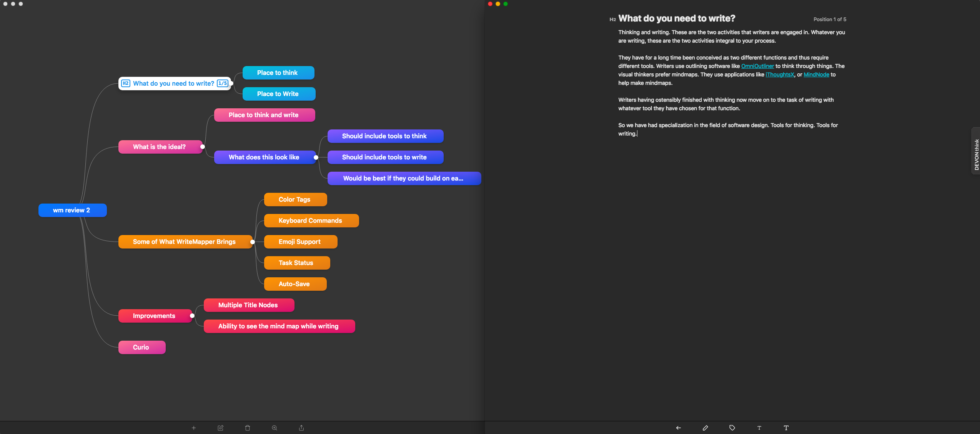
Task: Click 'wm review 2' root node to select
Action: point(72,210)
